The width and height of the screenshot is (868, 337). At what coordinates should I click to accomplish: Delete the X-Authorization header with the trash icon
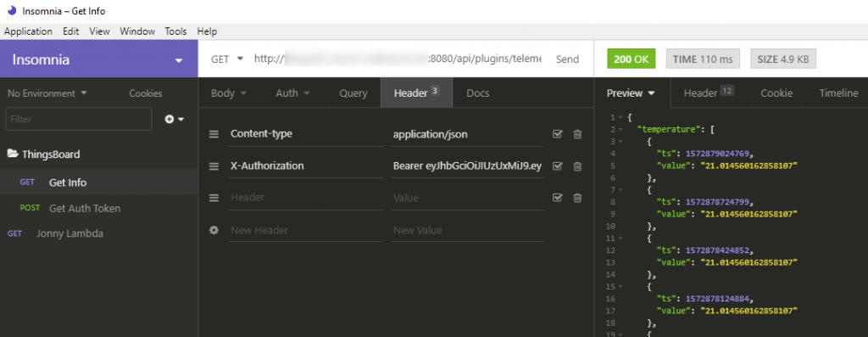point(577,166)
